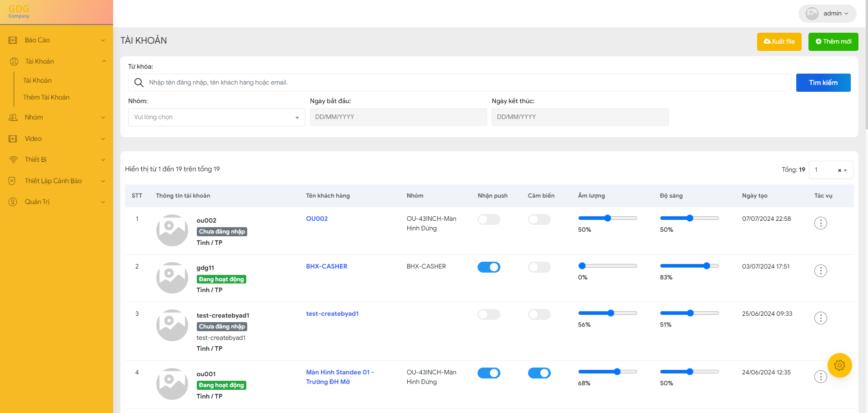868x413 pixels.
Task: Click the search magnifier icon in keyword field
Action: tap(139, 83)
